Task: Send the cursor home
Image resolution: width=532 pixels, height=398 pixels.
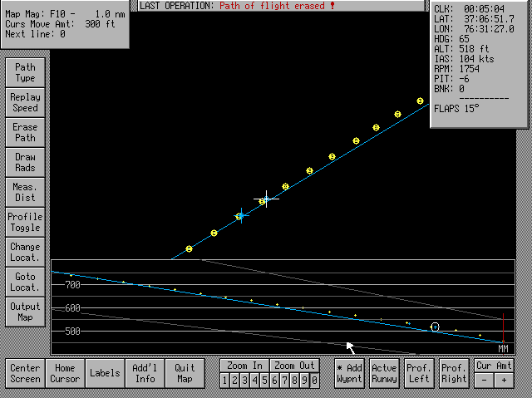Action: 65,373
